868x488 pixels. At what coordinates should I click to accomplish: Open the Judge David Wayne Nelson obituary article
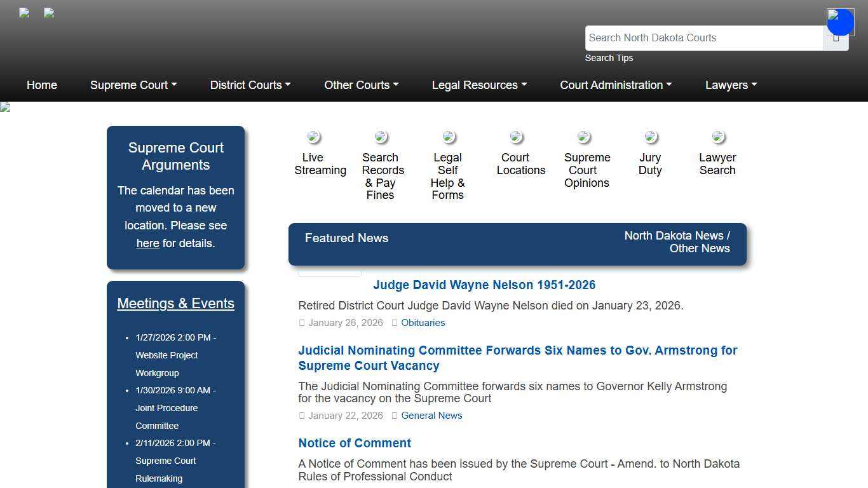484,285
